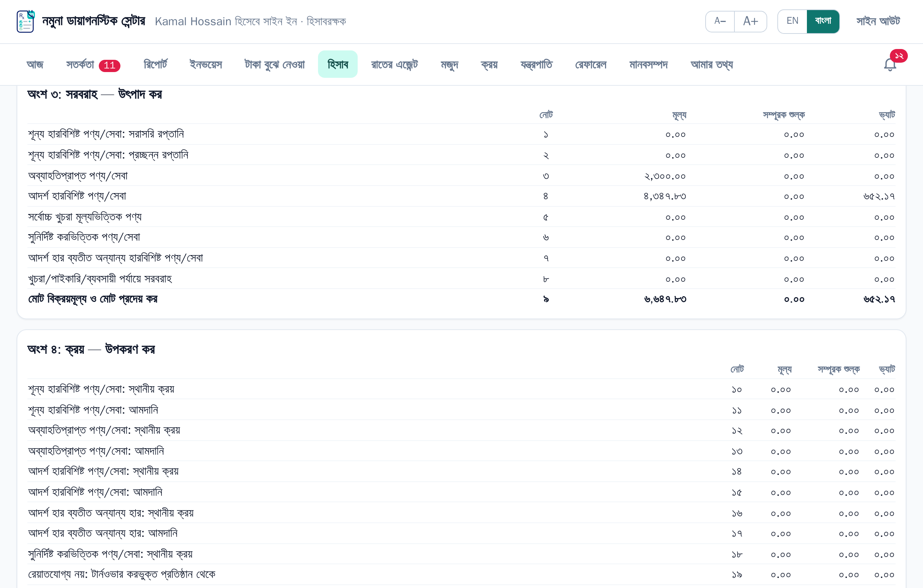The image size is (923, 588).
Task: Click শূন্য হারবিশিষ্ট পণ্য/সেবা: প্রচ্ছন্ন রপ্তানি row
Action: (x=461, y=155)
